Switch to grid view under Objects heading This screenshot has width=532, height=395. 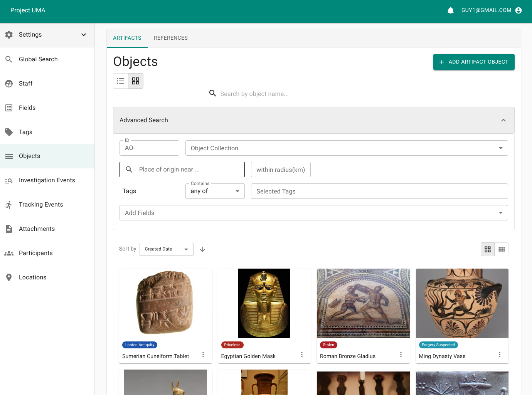point(136,81)
